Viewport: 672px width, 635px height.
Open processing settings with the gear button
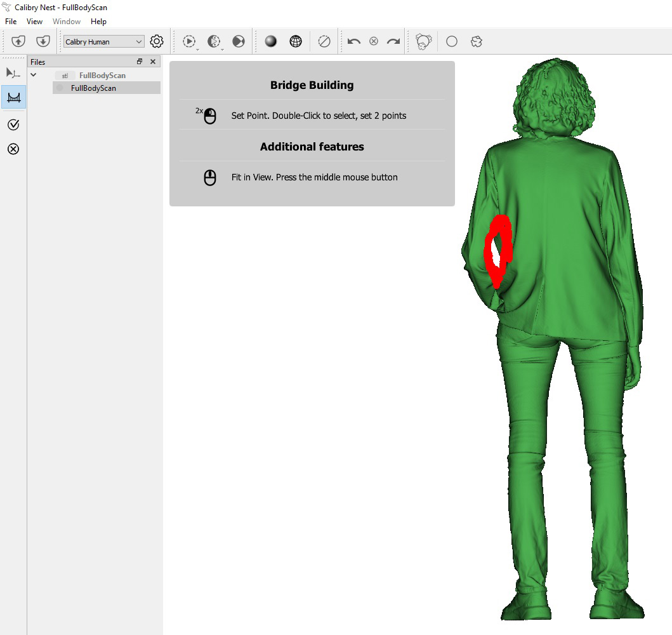click(156, 41)
